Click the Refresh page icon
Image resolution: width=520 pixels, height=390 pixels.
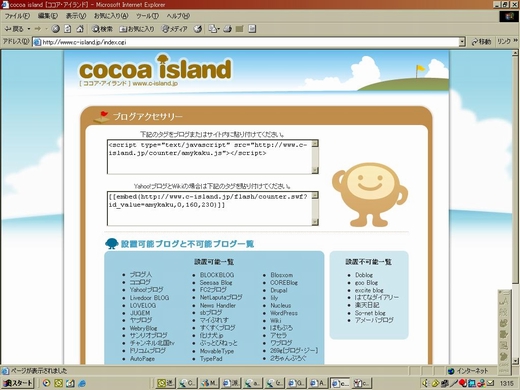point(68,29)
